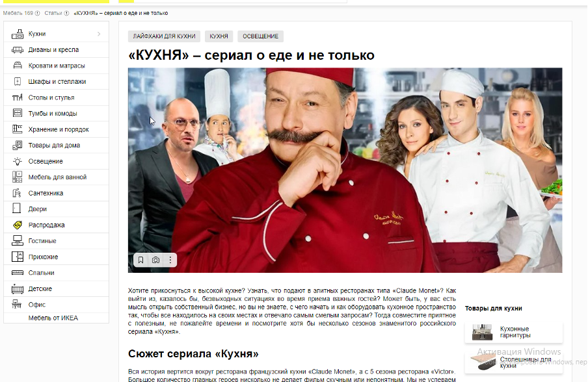
Task: Click the sofa icon for Диваны и кресла
Action: [x=18, y=50]
